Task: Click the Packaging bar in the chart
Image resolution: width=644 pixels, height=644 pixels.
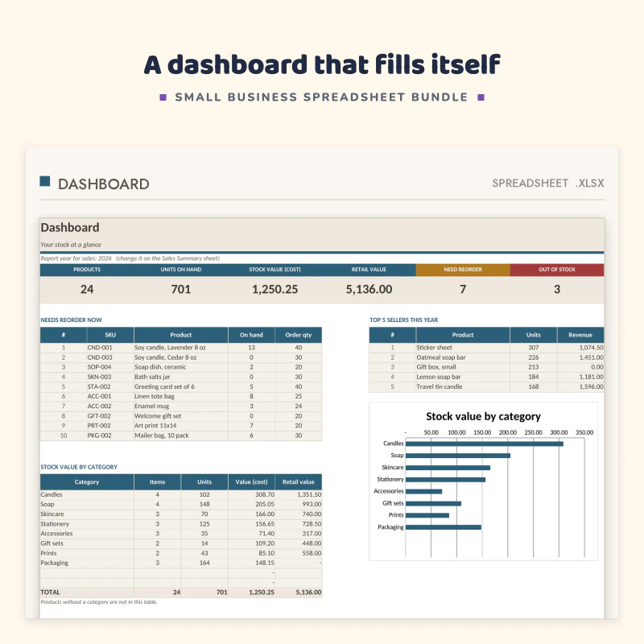Action: click(444, 527)
